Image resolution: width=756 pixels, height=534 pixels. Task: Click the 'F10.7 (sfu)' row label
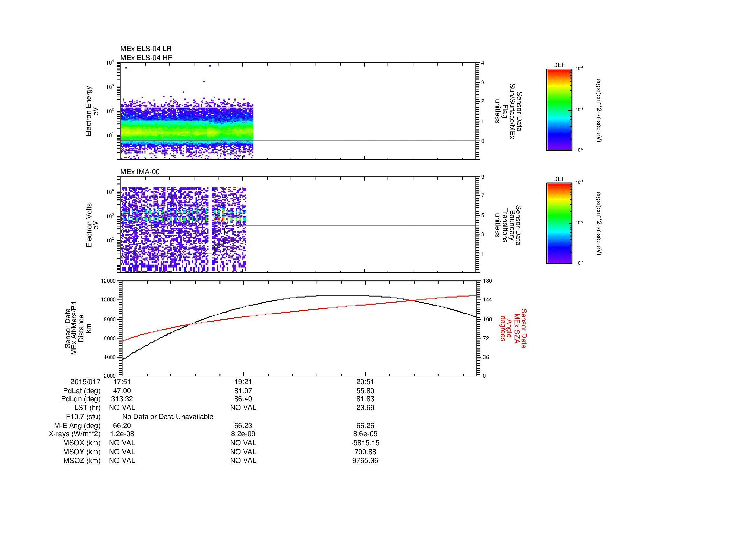83,417
